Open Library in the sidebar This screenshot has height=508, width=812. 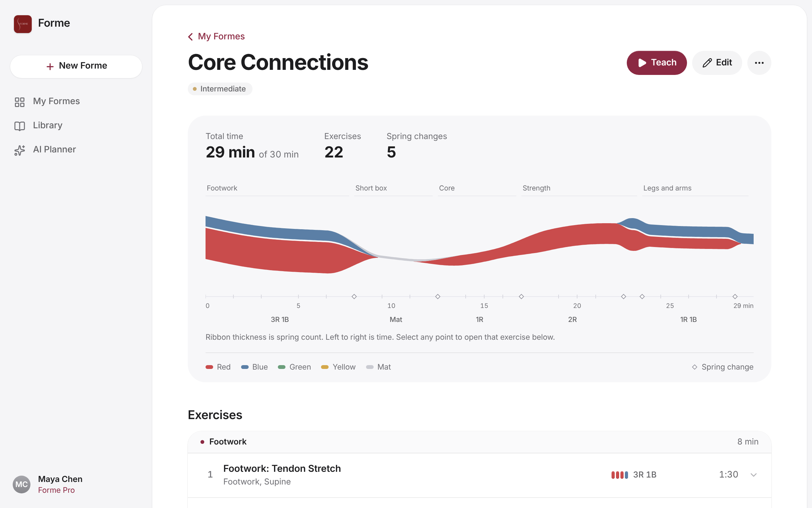coord(76,126)
